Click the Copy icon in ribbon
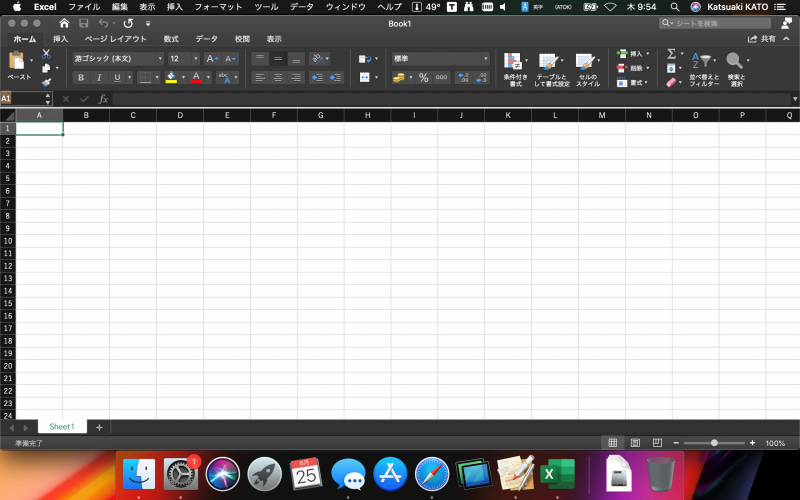The image size is (800, 500). (x=46, y=68)
